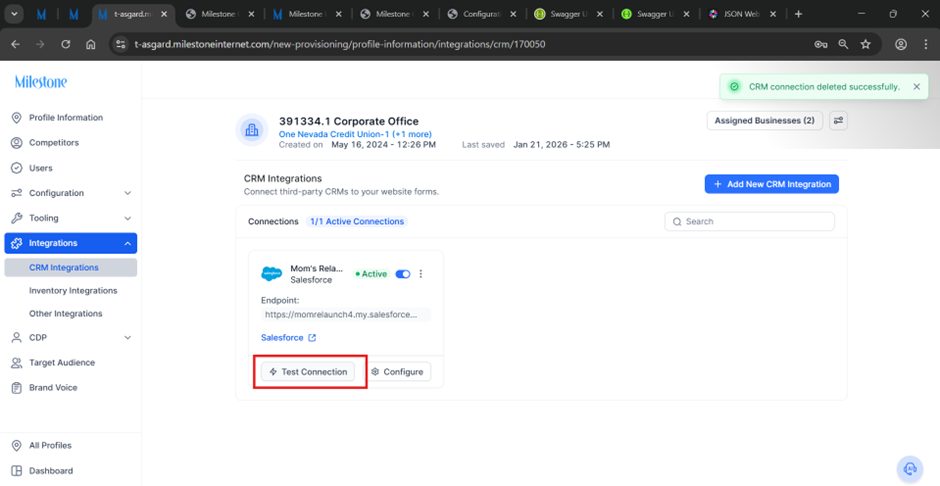The width and height of the screenshot is (940, 486).
Task: Click the Configuration sliders icon
Action: (x=17, y=193)
